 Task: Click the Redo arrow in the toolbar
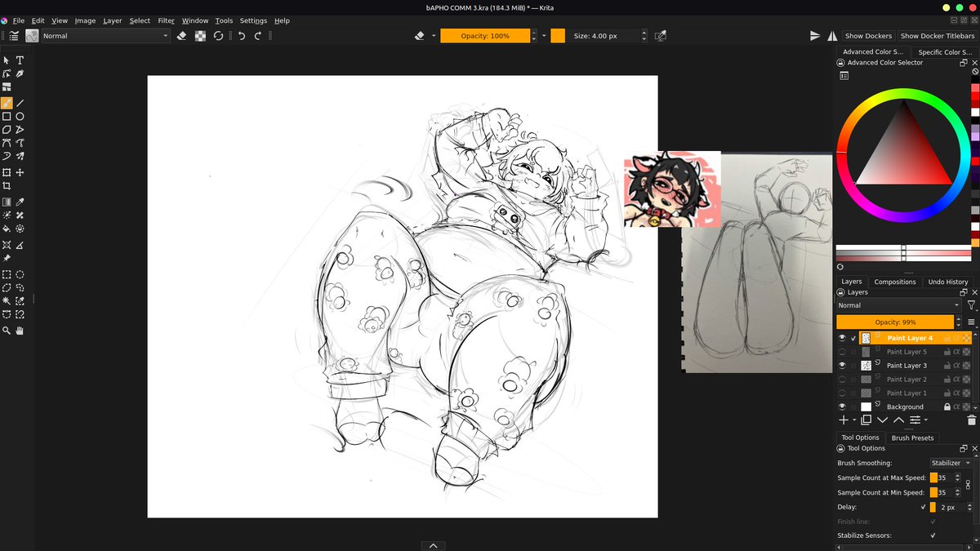(x=258, y=36)
